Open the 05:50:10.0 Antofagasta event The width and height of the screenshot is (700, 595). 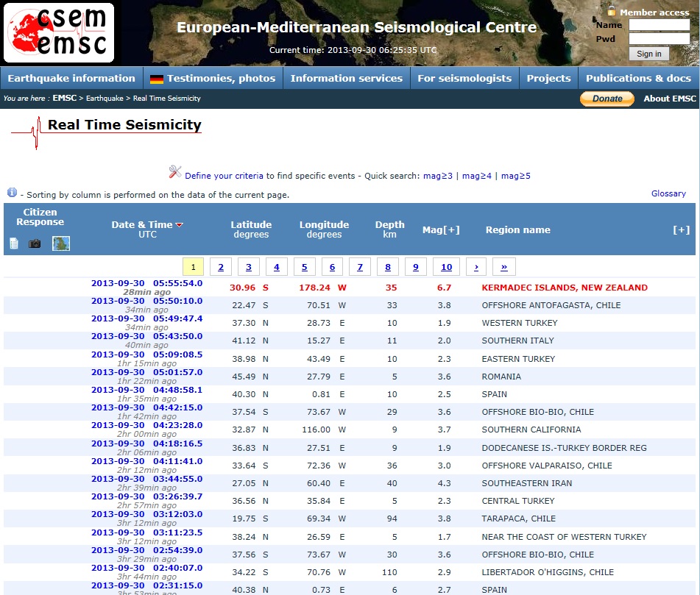[x=147, y=301]
